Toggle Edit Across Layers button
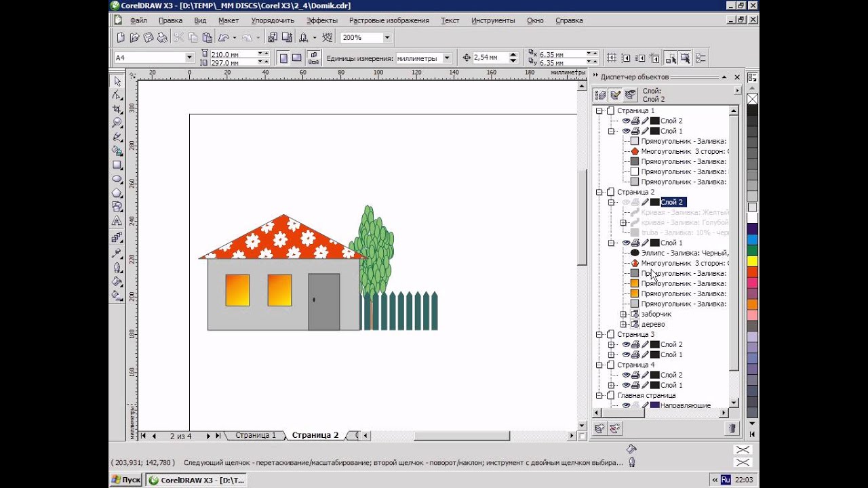This screenshot has width=868, height=488. 615,95
